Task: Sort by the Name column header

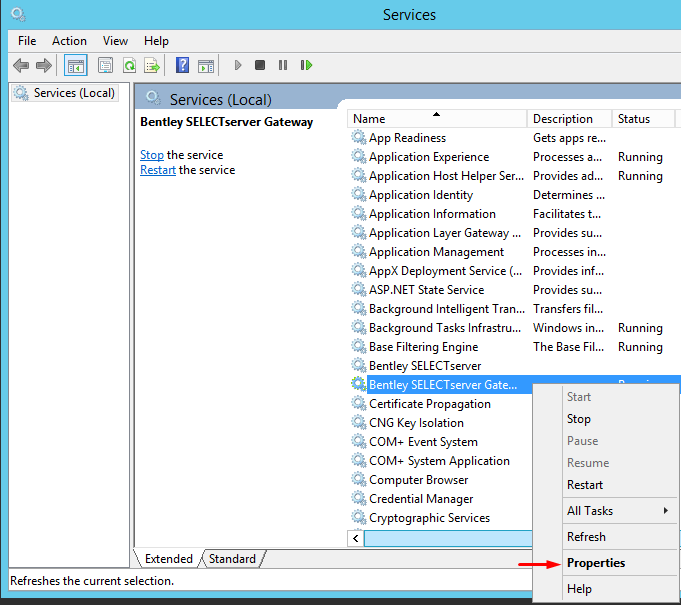Action: pyautogui.click(x=436, y=119)
